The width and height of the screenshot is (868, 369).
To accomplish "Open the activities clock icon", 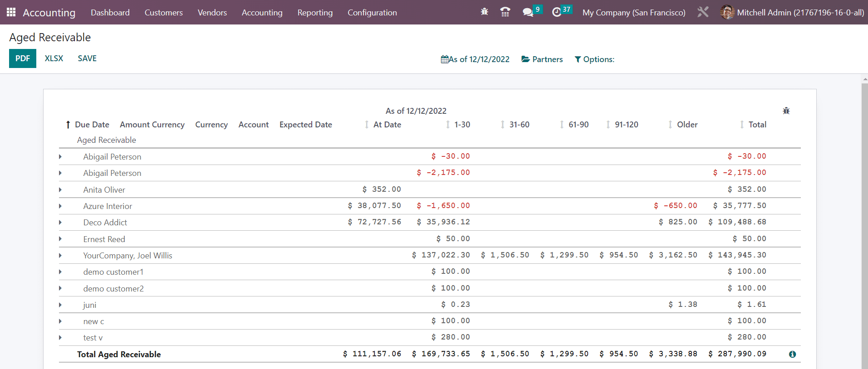I will (557, 12).
